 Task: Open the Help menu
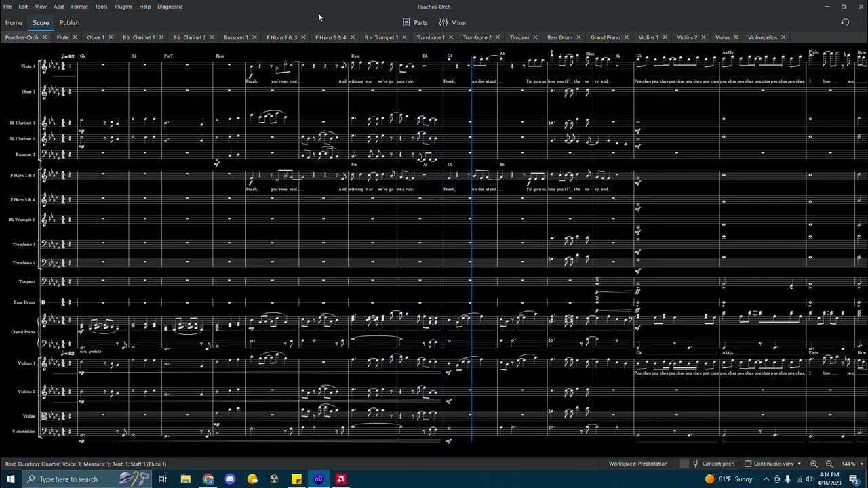[x=145, y=7]
